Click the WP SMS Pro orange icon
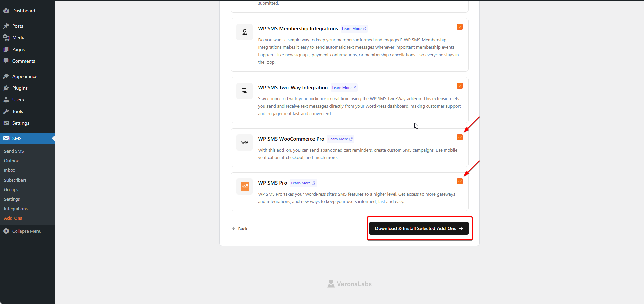 tap(245, 186)
